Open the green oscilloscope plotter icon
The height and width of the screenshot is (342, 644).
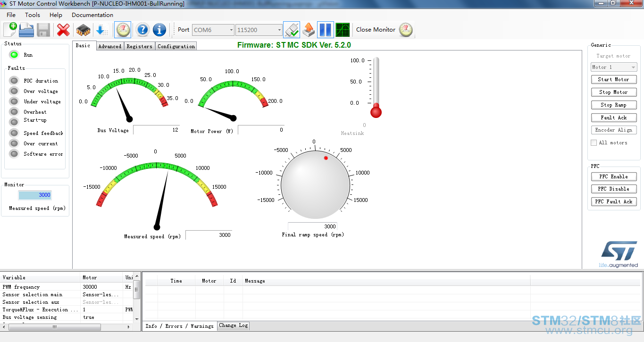pos(343,30)
